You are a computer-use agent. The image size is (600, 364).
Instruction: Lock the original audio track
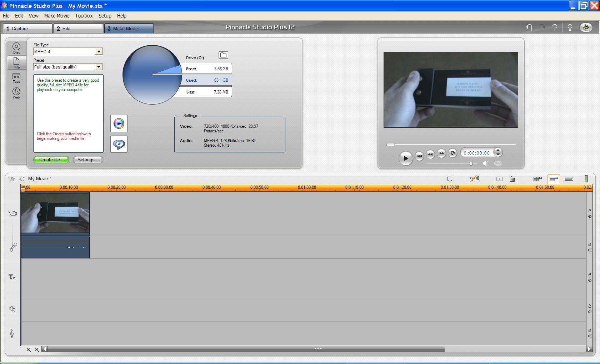pyautogui.click(x=590, y=244)
